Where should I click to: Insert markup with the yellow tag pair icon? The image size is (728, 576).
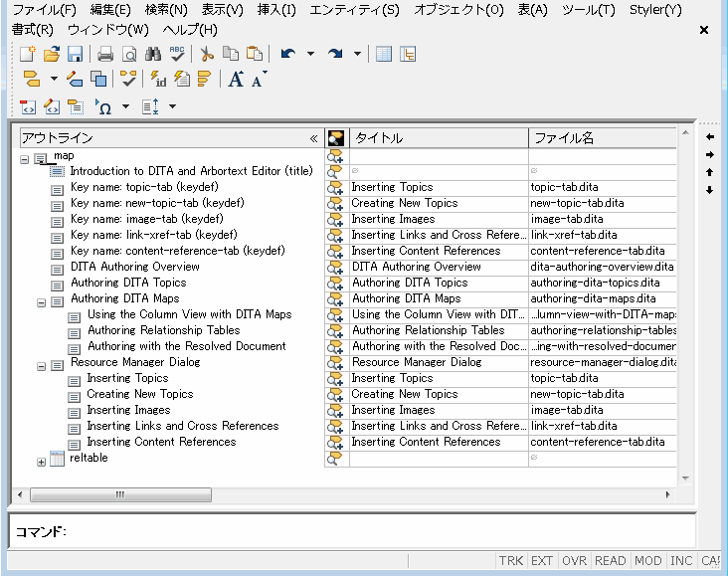(x=32, y=79)
